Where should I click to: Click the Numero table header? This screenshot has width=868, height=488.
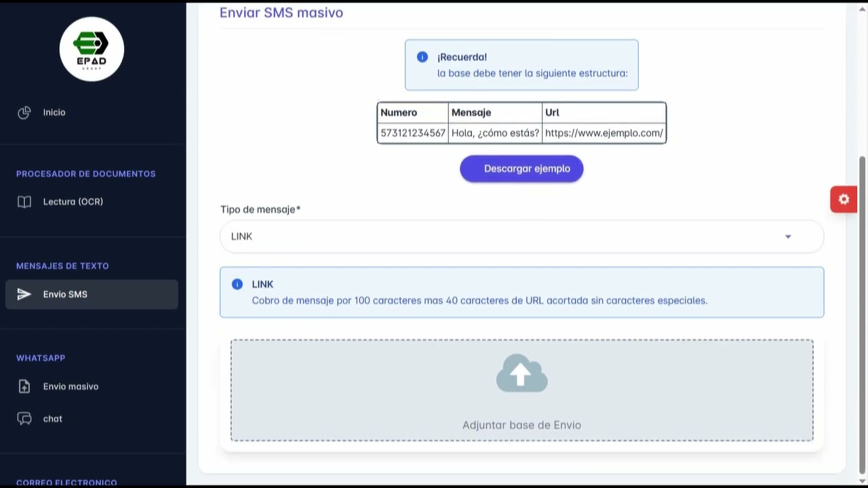412,113
